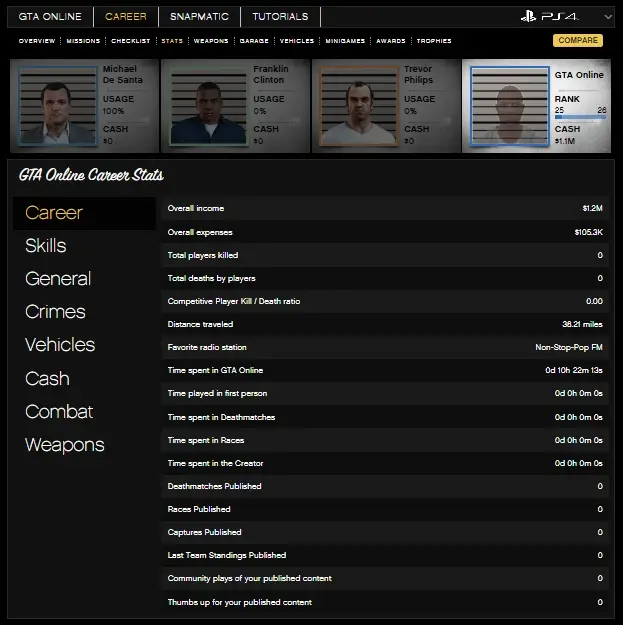Open the Snapmatic tab
623x625 pixels.
[199, 17]
